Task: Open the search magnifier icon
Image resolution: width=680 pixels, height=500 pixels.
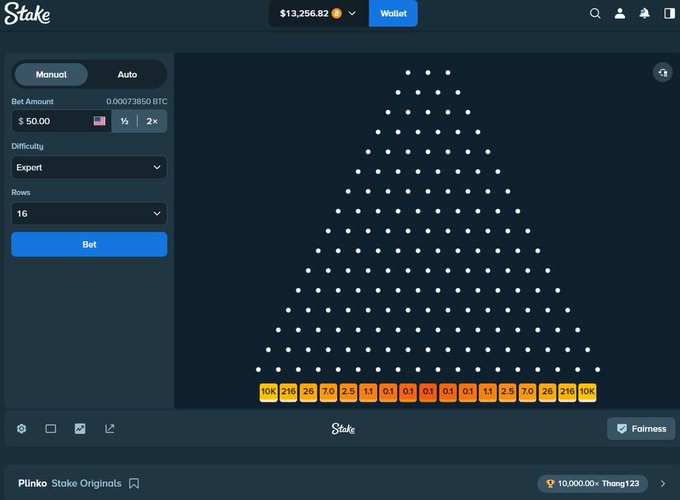Action: [595, 13]
